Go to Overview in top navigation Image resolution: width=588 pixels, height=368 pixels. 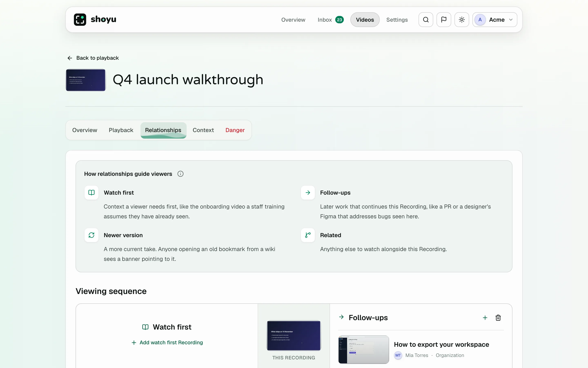click(293, 20)
